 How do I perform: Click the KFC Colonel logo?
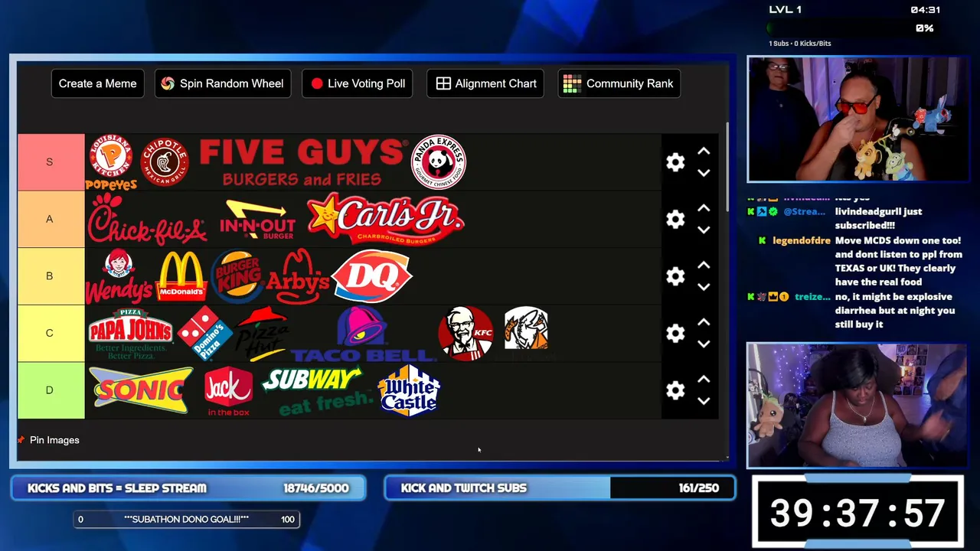465,334
